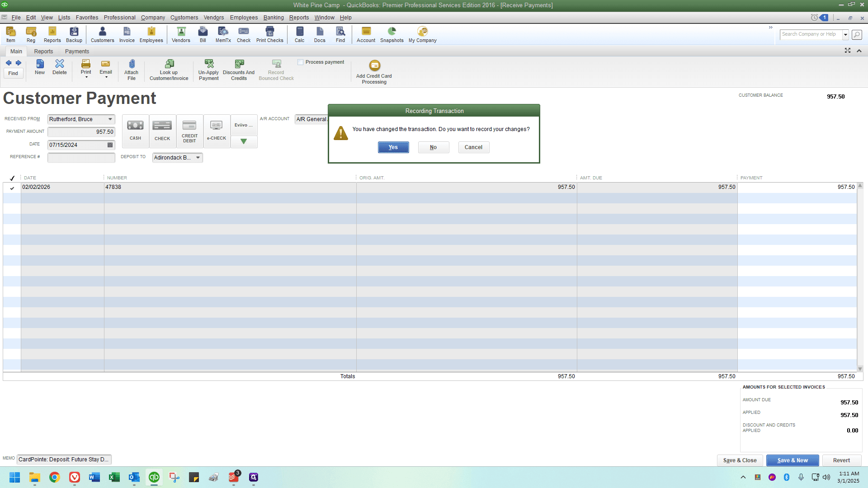Revert the payment changes
868x488 pixels.
click(841, 460)
